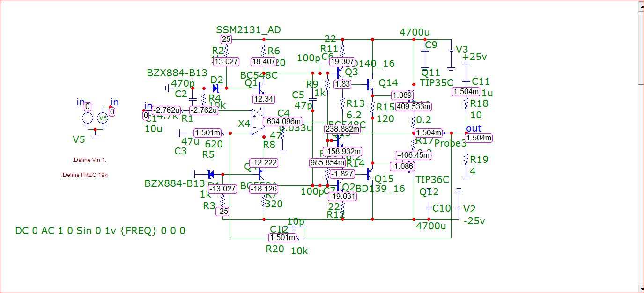Image resolution: width=644 pixels, height=293 pixels.
Task: Click the upper BZX884-B13 label near D2
Action: 177,73
